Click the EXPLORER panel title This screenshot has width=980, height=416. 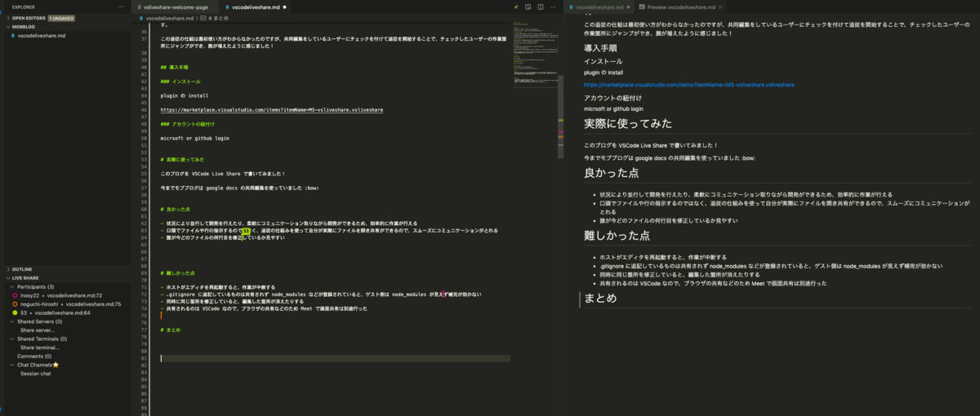coord(23,7)
